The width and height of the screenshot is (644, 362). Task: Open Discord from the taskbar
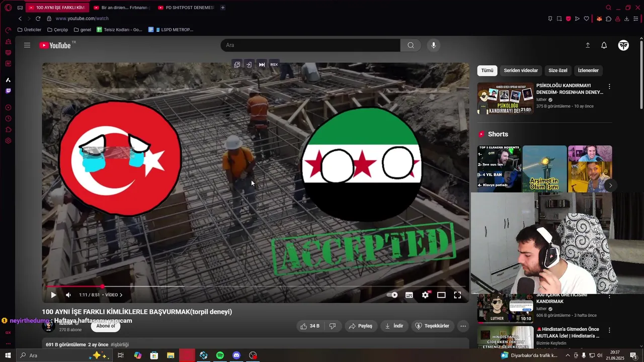coord(236,355)
